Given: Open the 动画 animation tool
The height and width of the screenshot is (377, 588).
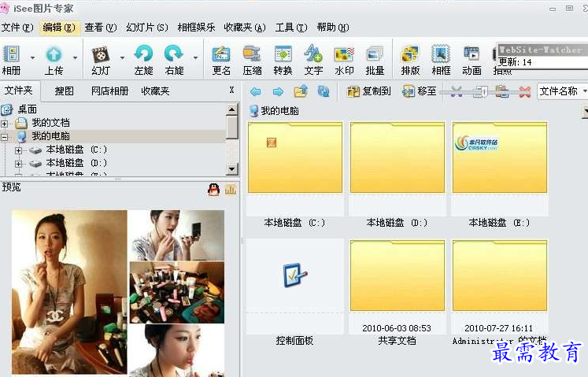Looking at the screenshot, I should (x=472, y=60).
